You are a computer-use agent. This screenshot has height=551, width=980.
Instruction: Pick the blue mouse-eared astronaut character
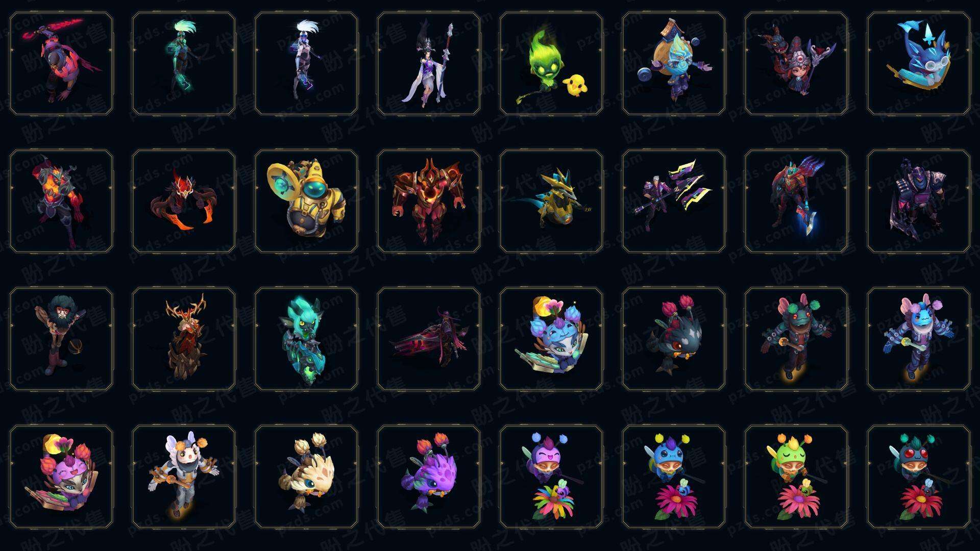point(919,339)
